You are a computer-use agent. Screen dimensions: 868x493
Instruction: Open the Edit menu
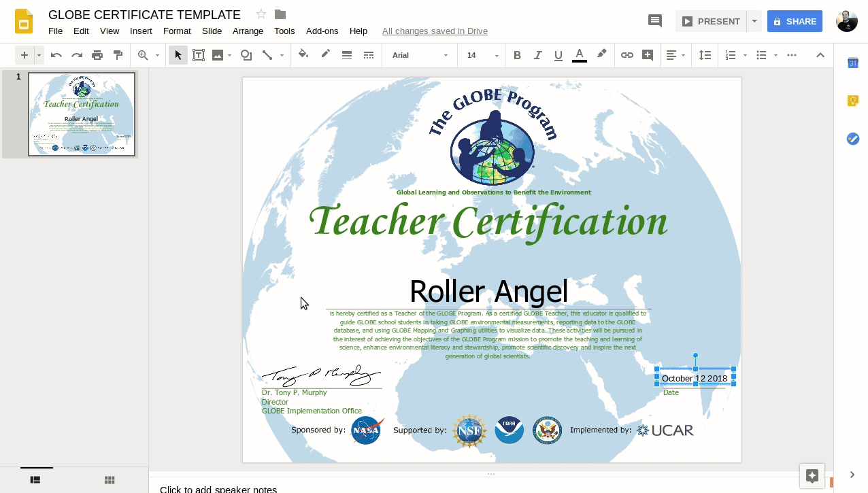tap(81, 31)
